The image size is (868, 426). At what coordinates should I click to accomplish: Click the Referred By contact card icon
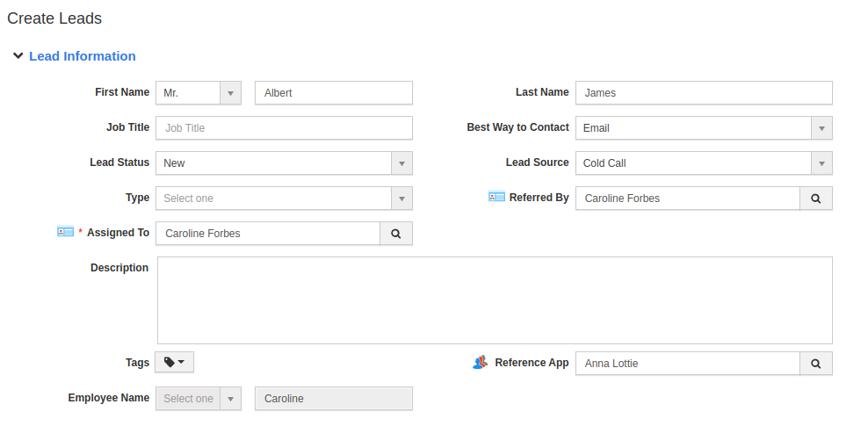click(496, 197)
